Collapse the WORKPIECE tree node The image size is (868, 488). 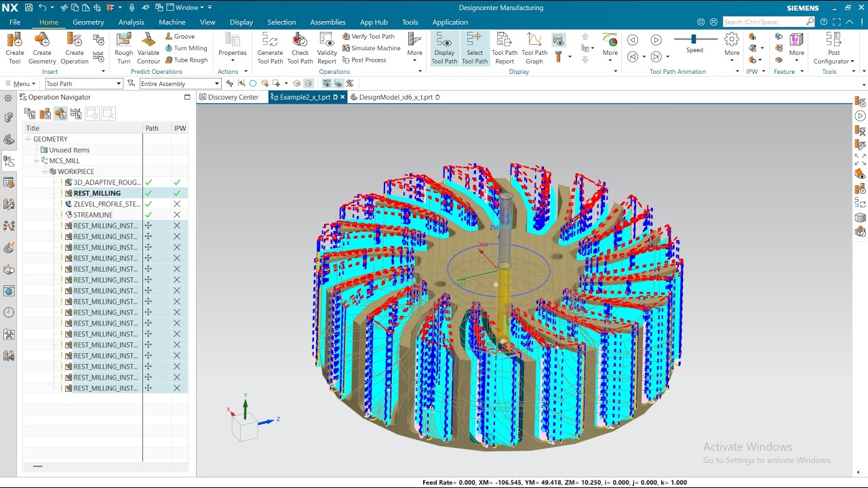tap(45, 171)
